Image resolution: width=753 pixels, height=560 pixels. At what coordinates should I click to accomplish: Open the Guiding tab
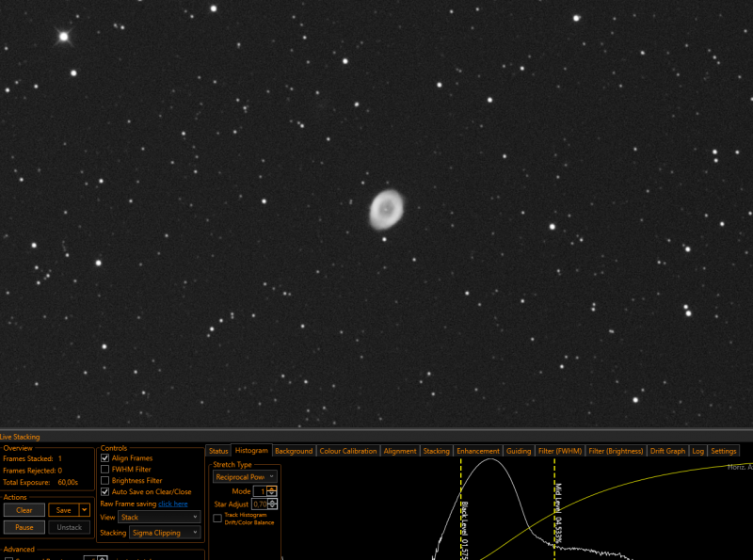click(x=519, y=451)
